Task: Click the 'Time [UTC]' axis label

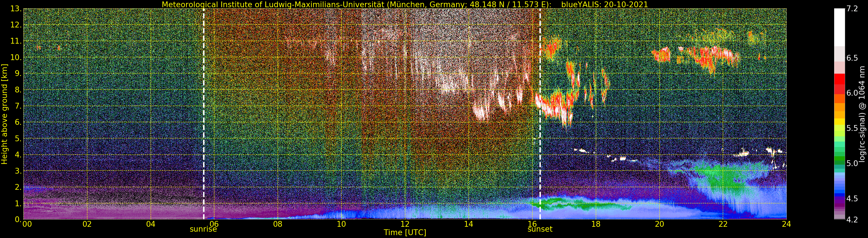Action: click(x=405, y=233)
